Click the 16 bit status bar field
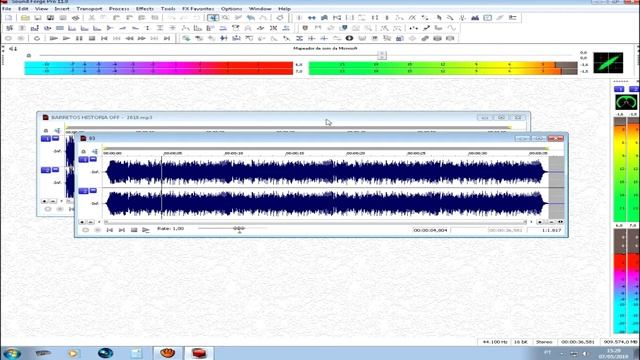Viewport: 640px width, 360px height. [x=520, y=342]
